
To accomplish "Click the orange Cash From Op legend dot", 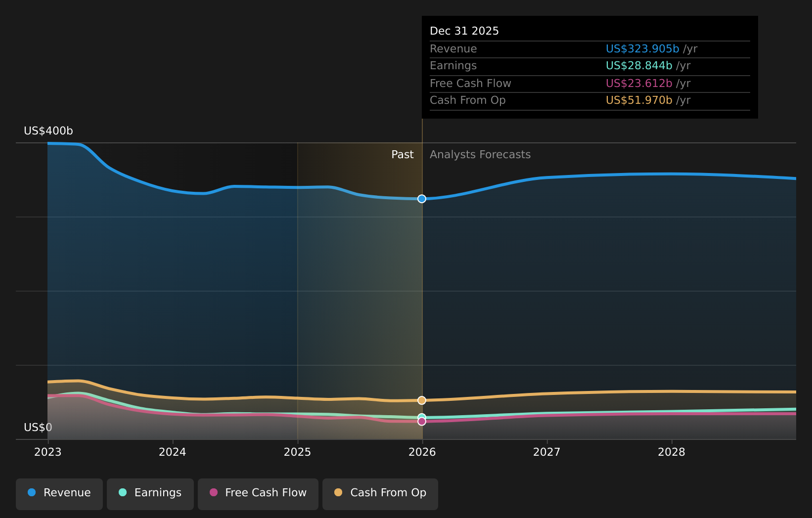I will tap(338, 492).
